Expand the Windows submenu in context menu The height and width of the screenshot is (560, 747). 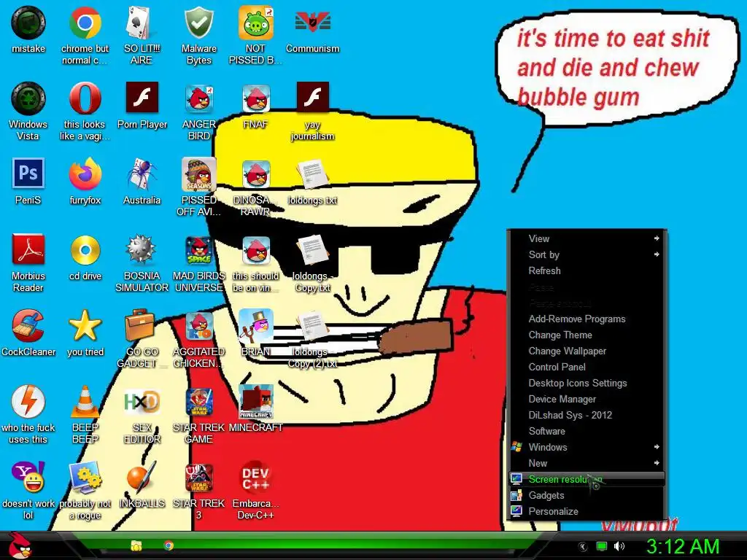[587, 447]
